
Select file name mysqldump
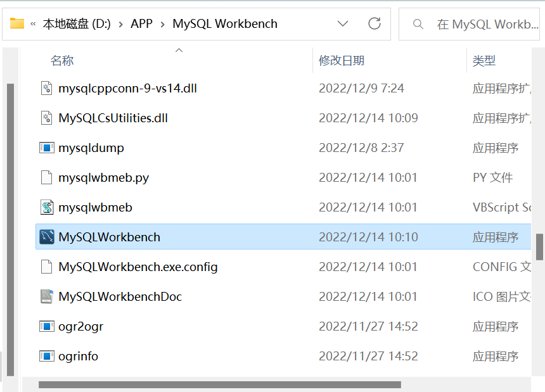click(91, 148)
